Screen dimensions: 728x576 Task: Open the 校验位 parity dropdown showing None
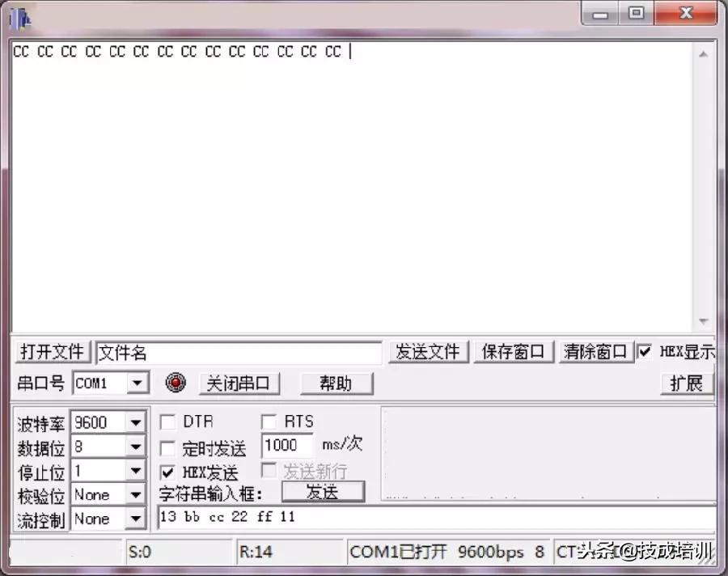tap(134, 494)
